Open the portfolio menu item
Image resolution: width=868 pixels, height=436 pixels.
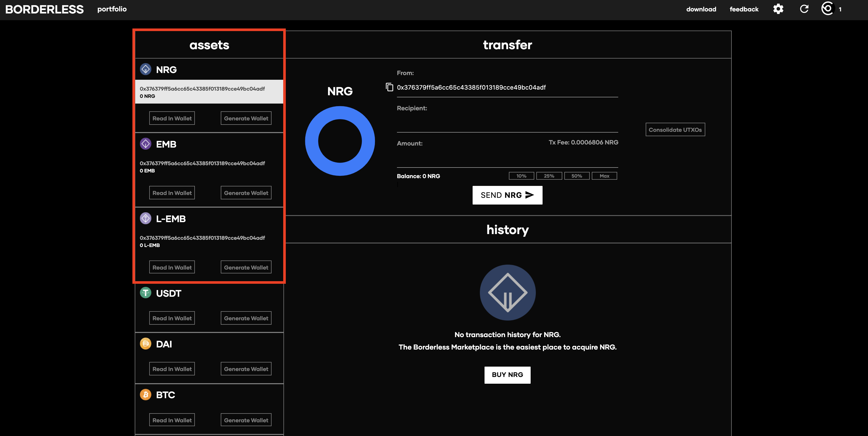click(112, 9)
